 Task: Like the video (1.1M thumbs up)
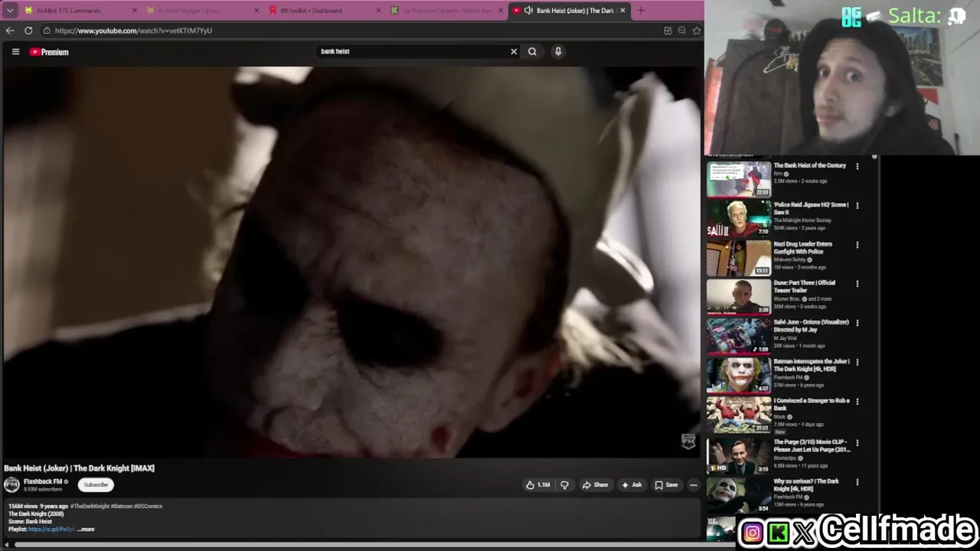pyautogui.click(x=538, y=484)
